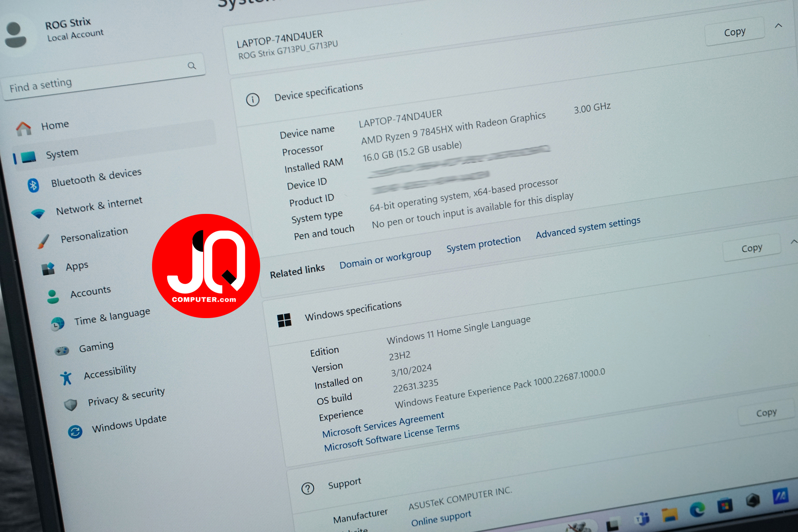Open Network & internet settings
The width and height of the screenshot is (798, 532).
pyautogui.click(x=99, y=206)
